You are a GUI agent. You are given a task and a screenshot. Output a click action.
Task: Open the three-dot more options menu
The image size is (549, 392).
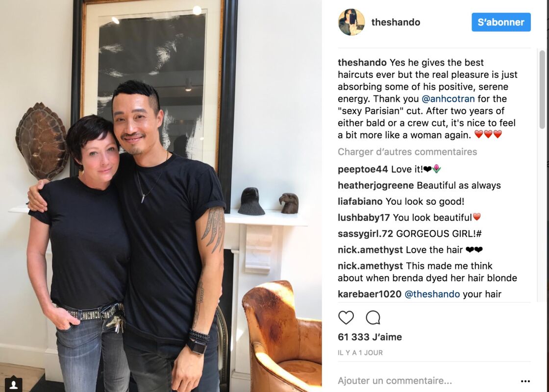click(525, 381)
